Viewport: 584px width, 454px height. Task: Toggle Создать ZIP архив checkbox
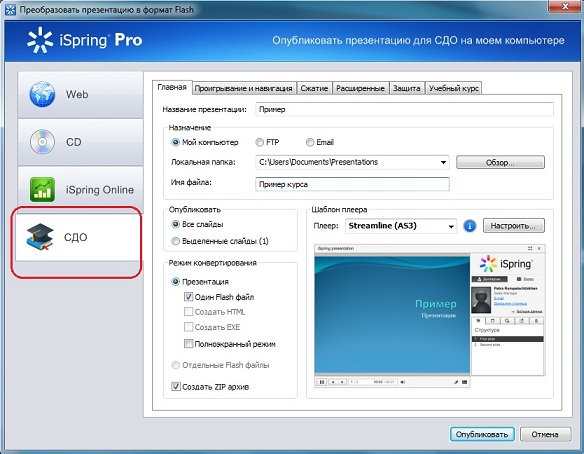click(x=176, y=387)
